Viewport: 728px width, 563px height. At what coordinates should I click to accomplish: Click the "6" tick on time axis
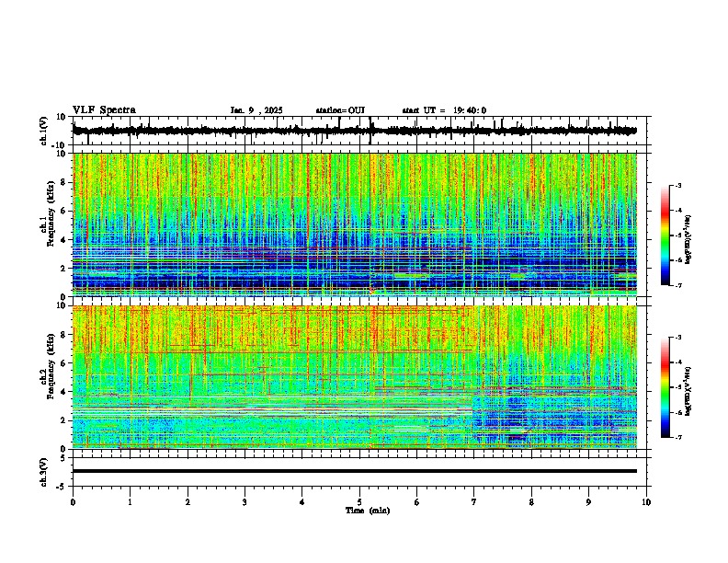[417, 502]
